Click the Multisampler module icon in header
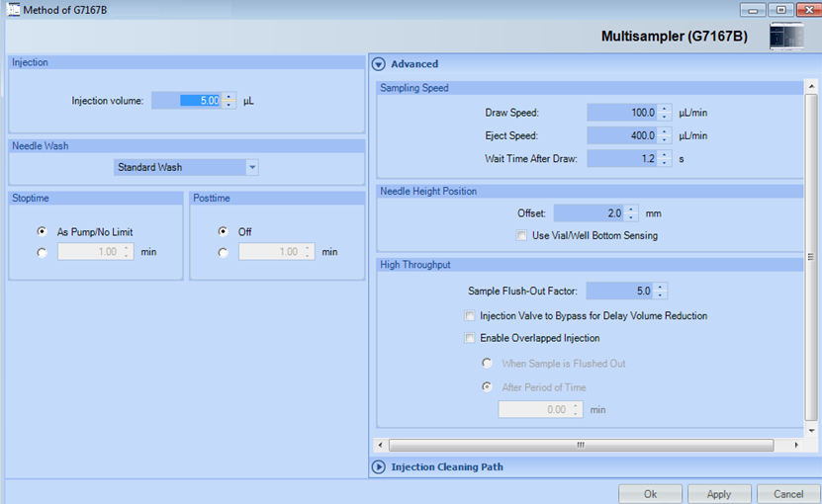 tap(786, 38)
